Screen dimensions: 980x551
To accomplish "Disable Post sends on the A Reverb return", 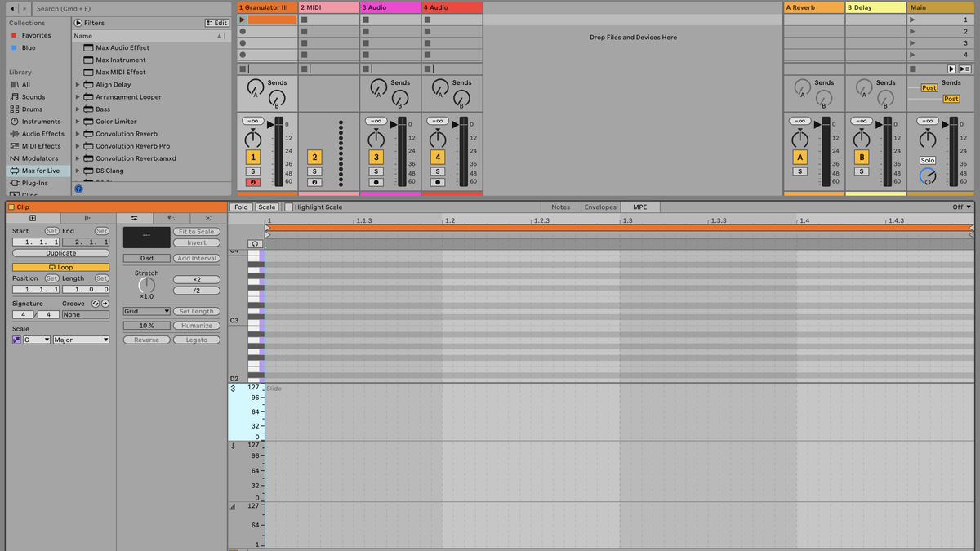I will coord(929,88).
